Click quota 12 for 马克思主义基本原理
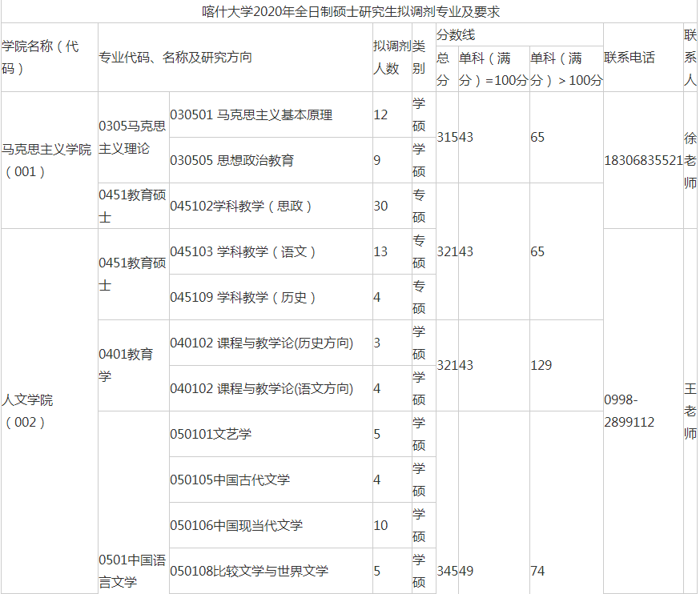This screenshot has height=594, width=700. point(380,114)
